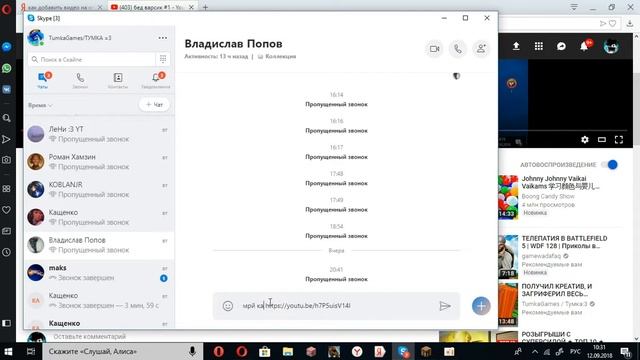Click the Alisa voice search microphone
Screen dimensions: 640x360
coord(192,351)
